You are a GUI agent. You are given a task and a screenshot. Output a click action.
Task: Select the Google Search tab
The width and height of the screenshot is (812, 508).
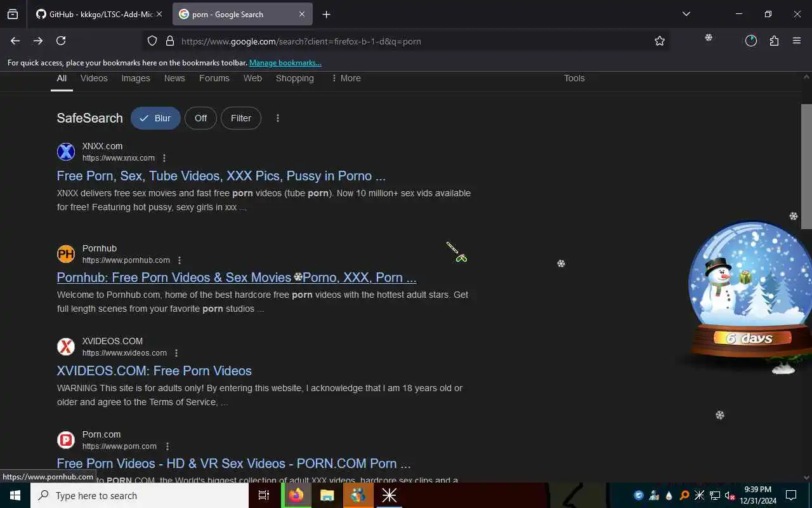tap(242, 14)
